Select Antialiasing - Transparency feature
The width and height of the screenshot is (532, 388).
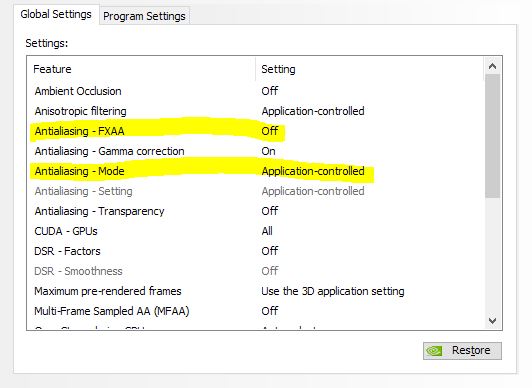click(99, 211)
